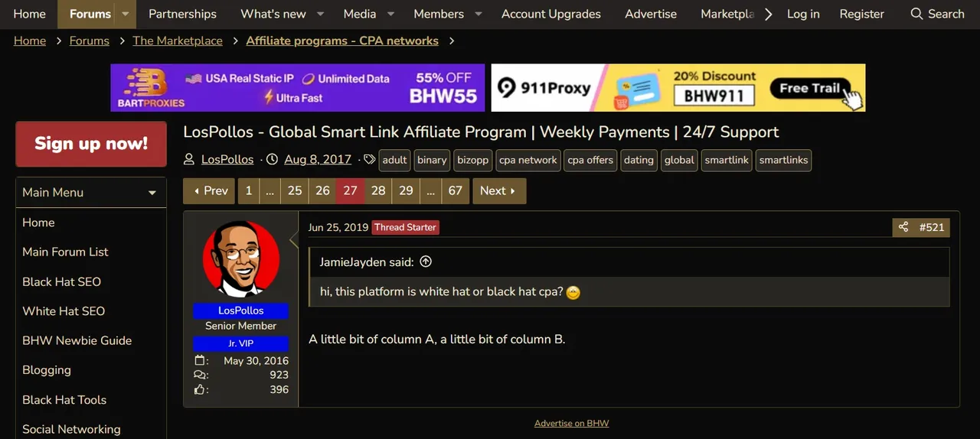980x439 pixels.
Task: Open the first page-jump ellipsis after 1
Action: (x=269, y=191)
